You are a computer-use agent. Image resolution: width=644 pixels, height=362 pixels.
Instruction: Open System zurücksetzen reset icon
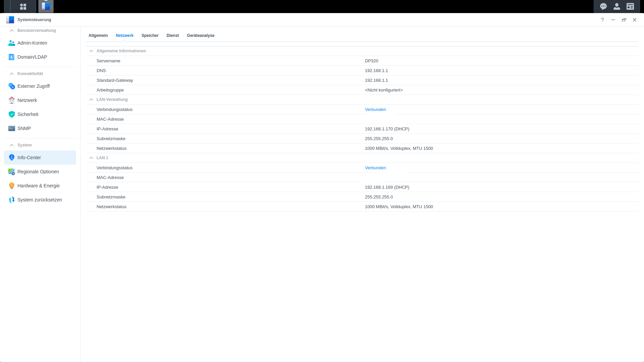click(x=11, y=200)
